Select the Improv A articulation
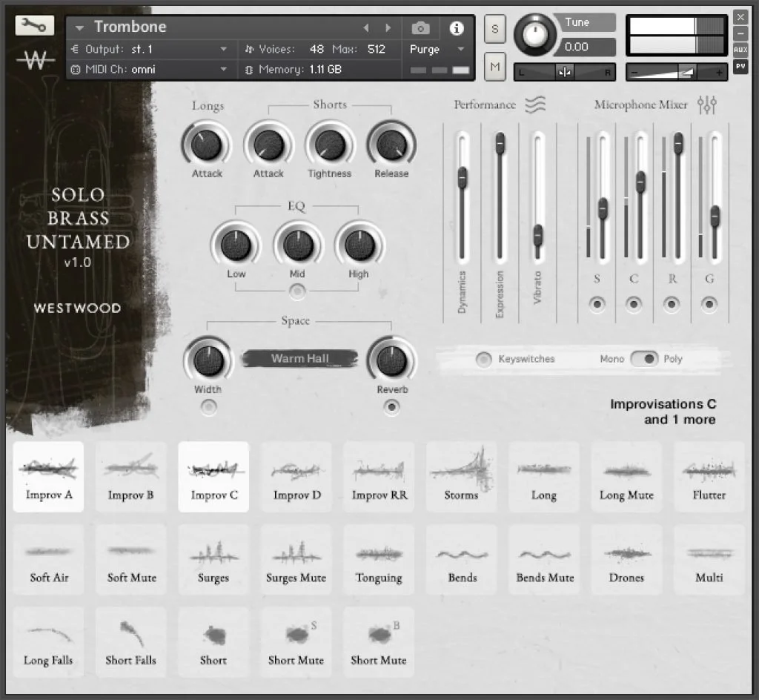 48,477
